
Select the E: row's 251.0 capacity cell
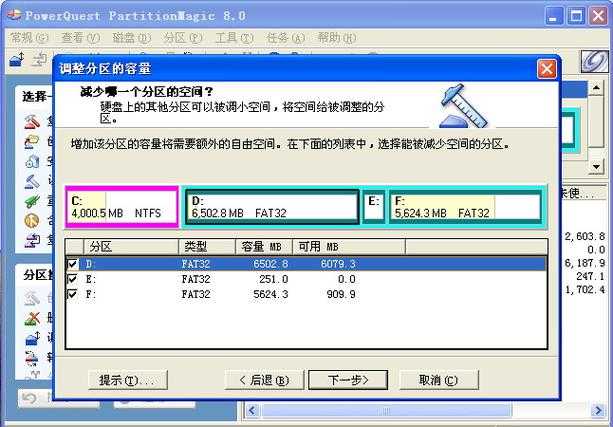pyautogui.click(x=274, y=279)
